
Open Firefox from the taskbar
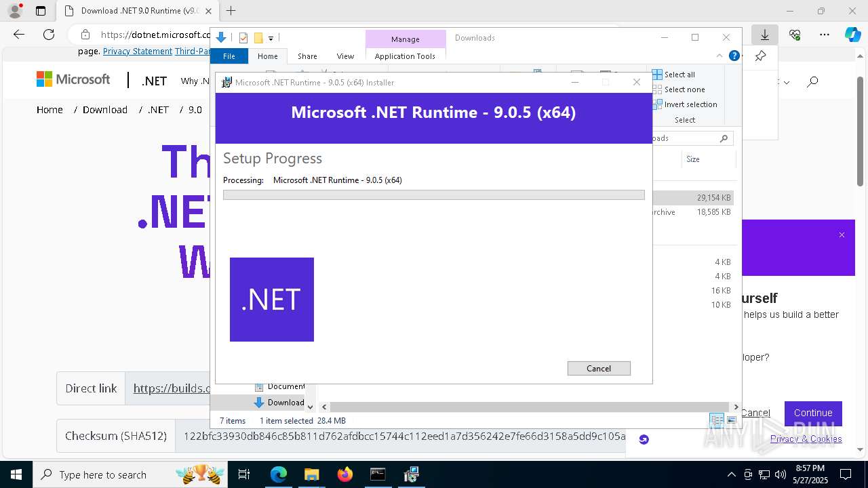[x=344, y=474]
